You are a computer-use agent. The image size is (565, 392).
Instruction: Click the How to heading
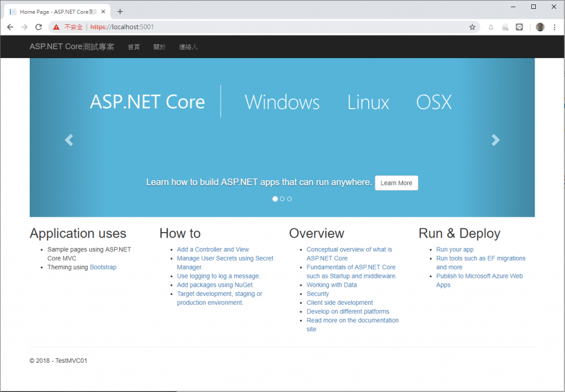180,233
